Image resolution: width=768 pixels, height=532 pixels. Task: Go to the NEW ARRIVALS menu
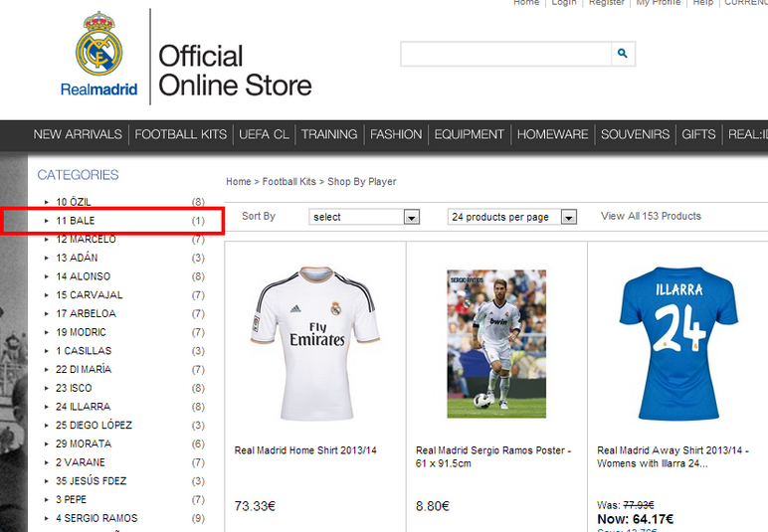pos(78,134)
